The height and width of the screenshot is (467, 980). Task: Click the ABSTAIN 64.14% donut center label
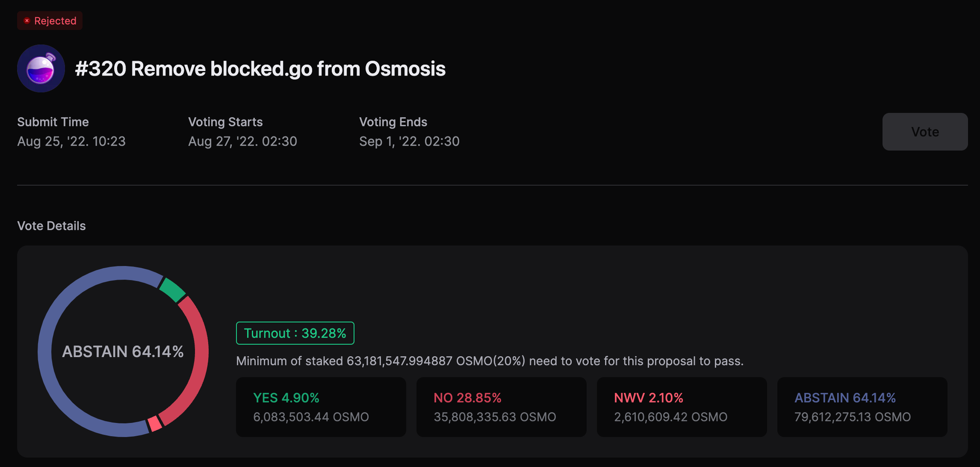pyautogui.click(x=123, y=351)
